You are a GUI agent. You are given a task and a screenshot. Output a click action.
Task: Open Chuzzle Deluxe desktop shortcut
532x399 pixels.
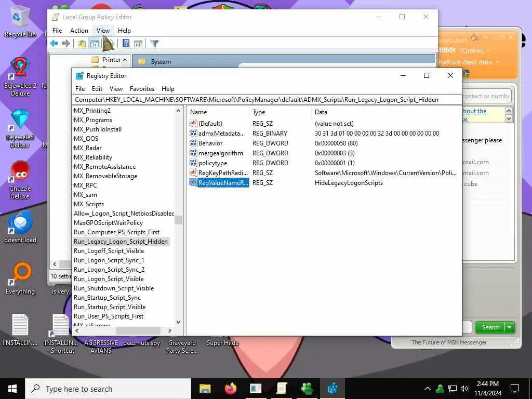pyautogui.click(x=20, y=180)
